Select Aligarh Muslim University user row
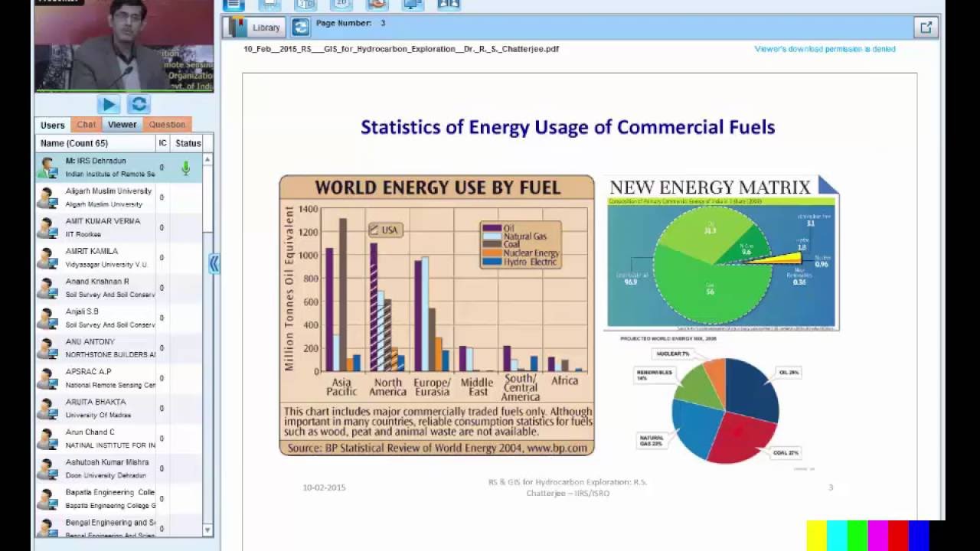The width and height of the screenshot is (980, 551). (x=119, y=197)
